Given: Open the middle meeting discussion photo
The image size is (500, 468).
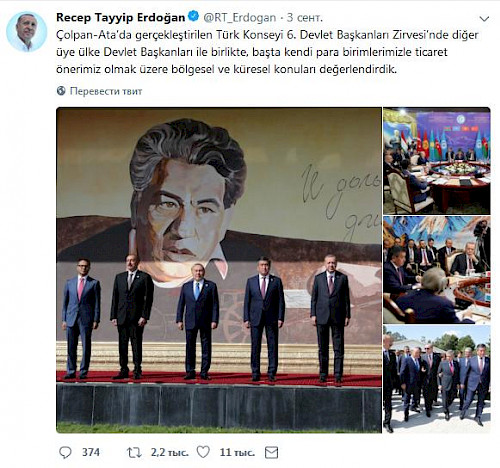Looking at the screenshot, I should point(437,270).
